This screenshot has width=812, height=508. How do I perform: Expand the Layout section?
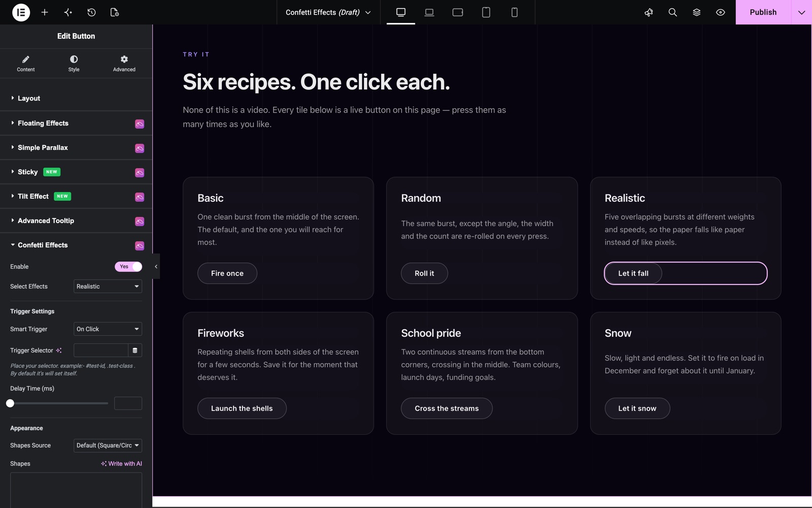tap(76, 99)
